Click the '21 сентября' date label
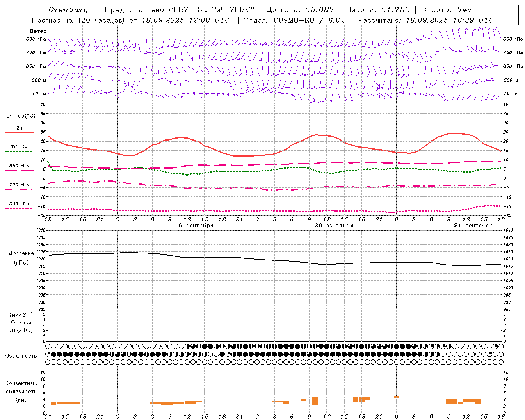 click(473, 226)
